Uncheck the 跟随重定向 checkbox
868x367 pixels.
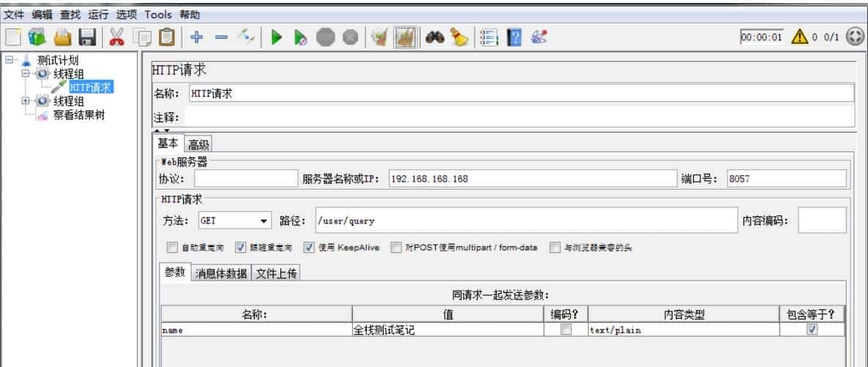point(240,248)
